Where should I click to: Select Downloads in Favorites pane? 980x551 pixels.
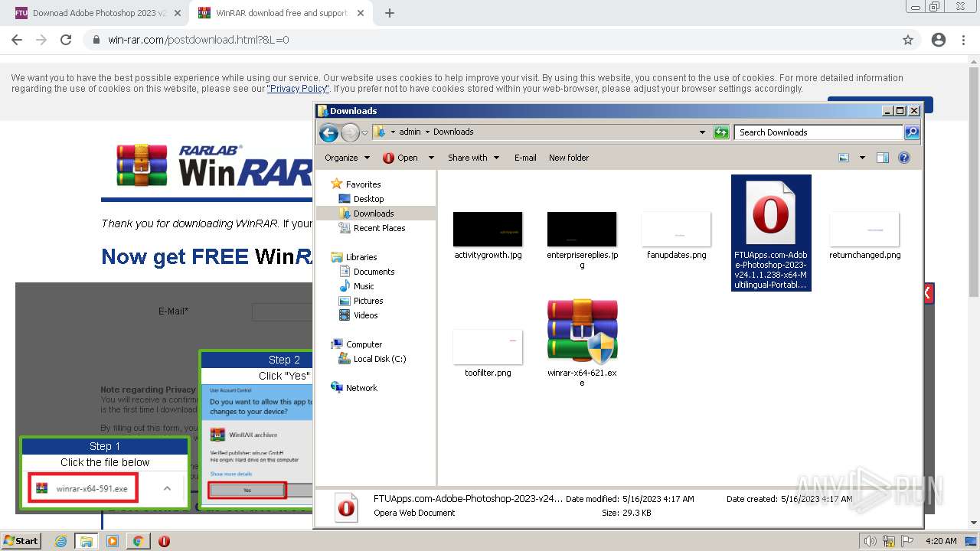pyautogui.click(x=374, y=214)
